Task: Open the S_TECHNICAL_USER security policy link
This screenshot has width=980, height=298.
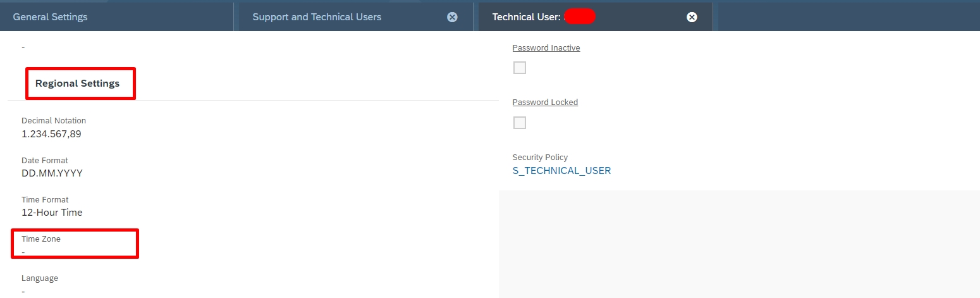Action: (561, 171)
